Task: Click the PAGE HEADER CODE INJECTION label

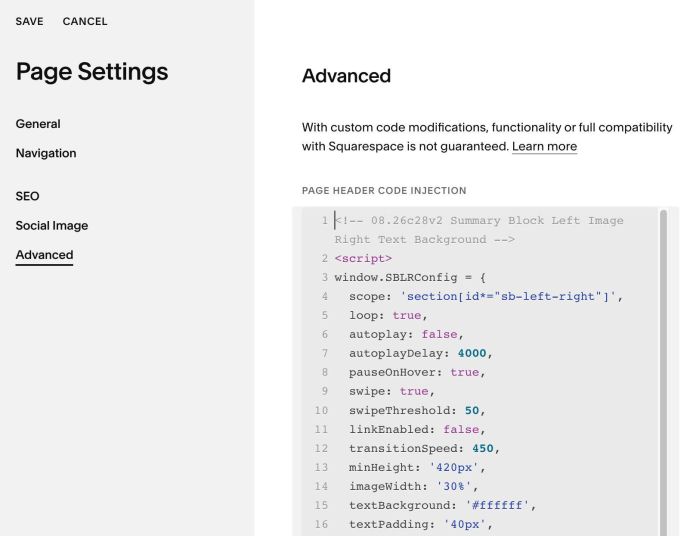Action: tap(384, 191)
